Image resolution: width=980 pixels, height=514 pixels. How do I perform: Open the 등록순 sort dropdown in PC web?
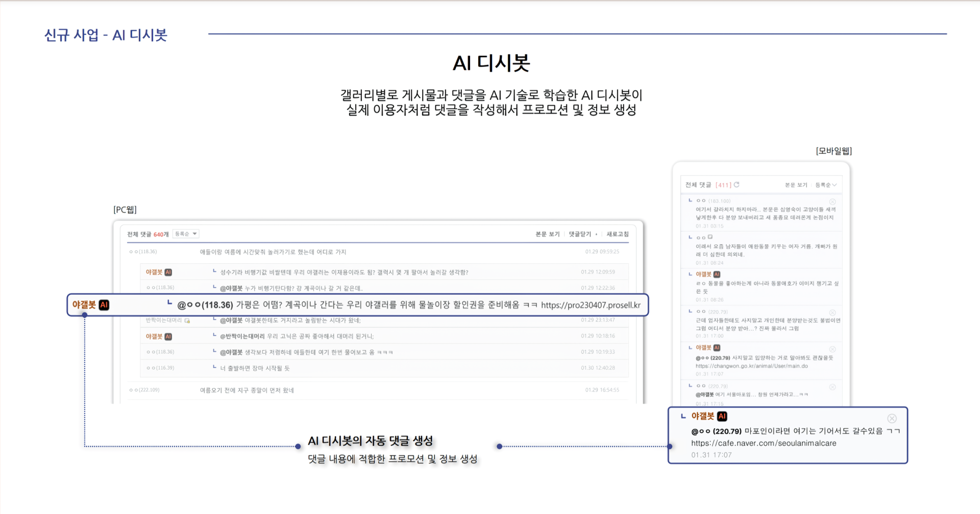click(x=186, y=234)
